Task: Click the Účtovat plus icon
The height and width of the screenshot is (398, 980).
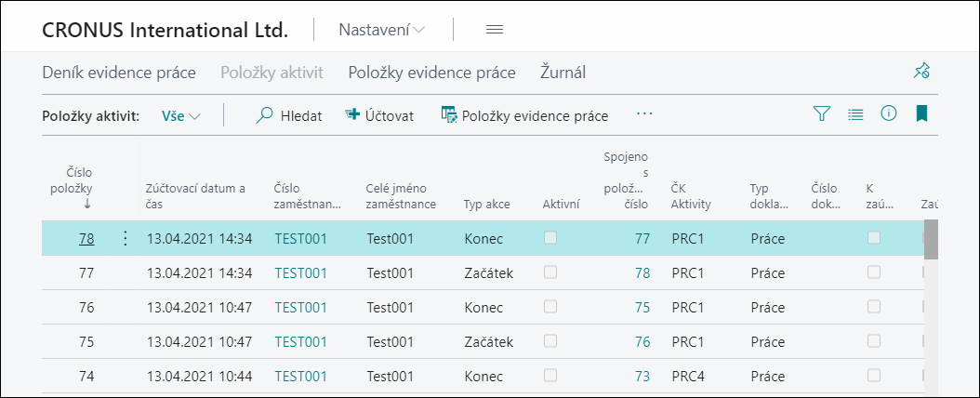Action: [x=352, y=114]
